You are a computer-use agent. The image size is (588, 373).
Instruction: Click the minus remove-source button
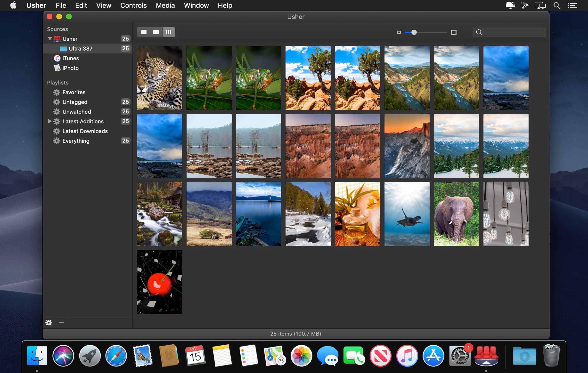coord(61,323)
